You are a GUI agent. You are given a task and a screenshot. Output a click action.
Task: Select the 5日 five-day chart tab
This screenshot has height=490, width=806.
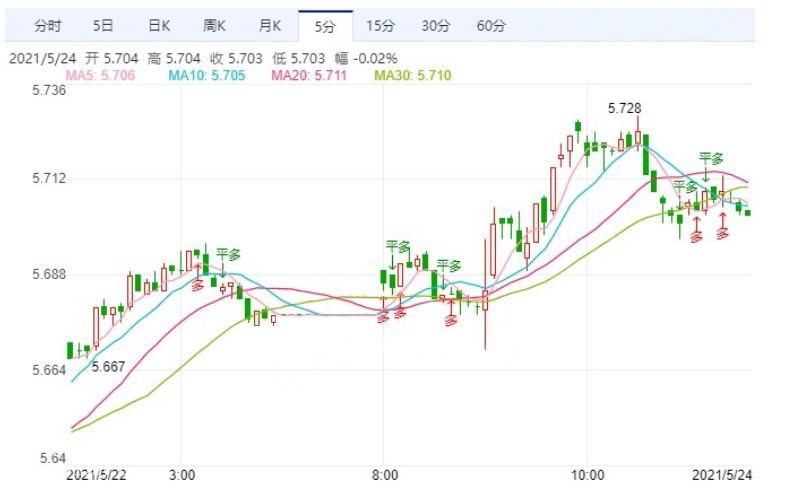click(x=102, y=25)
